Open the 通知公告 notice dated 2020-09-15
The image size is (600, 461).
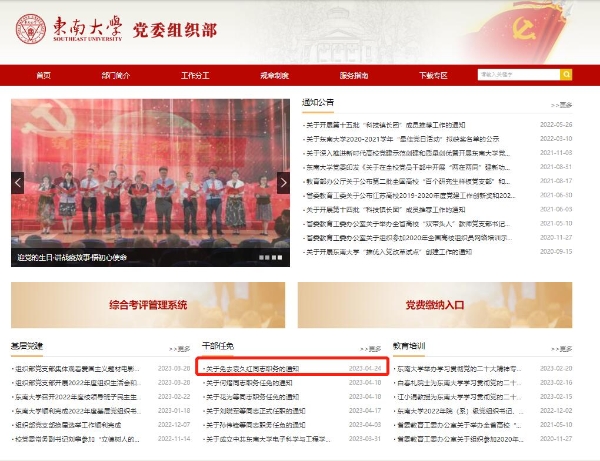click(389, 252)
